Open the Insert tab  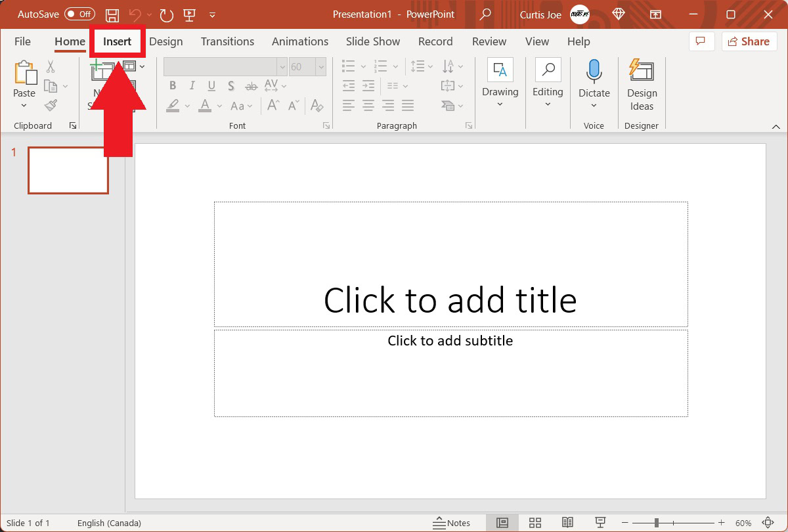[x=118, y=41]
